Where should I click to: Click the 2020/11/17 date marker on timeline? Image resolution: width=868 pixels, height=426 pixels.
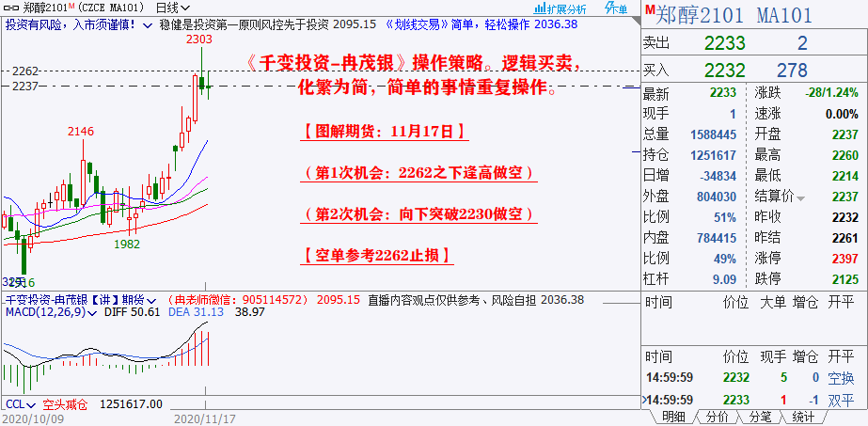click(x=205, y=417)
